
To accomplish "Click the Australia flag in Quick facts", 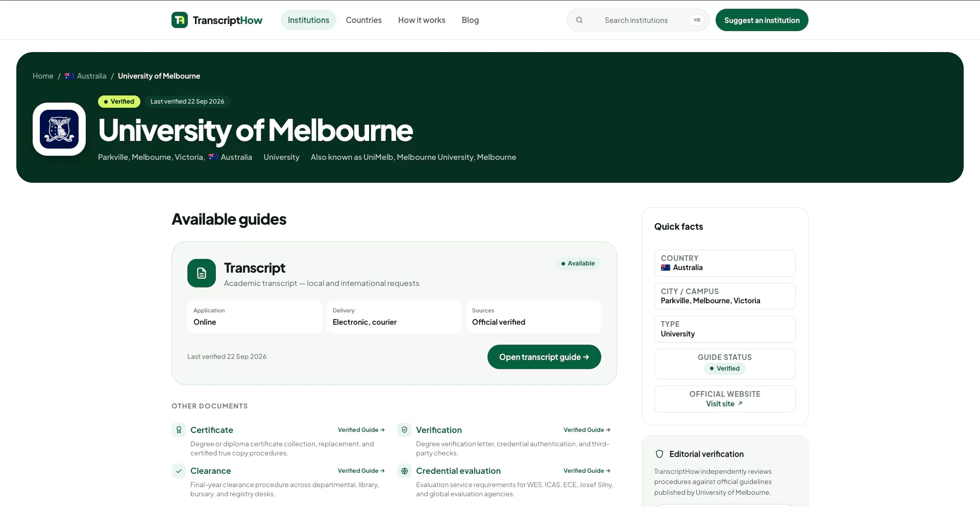I will [666, 268].
